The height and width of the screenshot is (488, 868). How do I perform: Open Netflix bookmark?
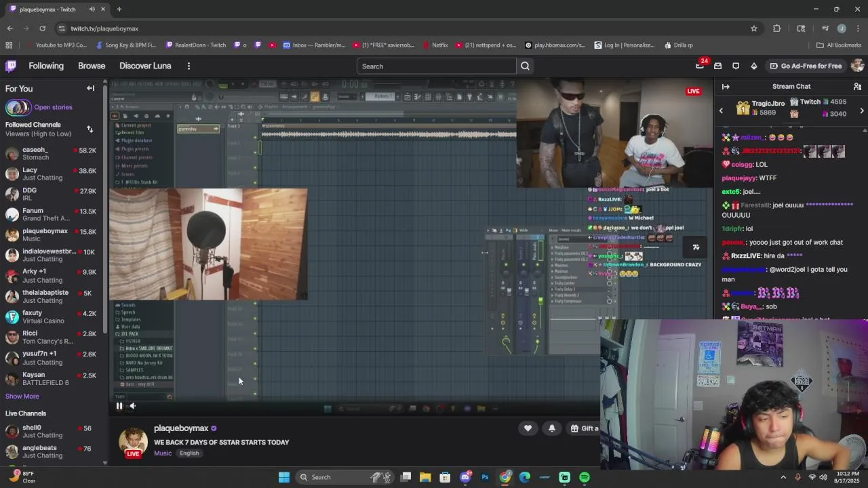[435, 45]
